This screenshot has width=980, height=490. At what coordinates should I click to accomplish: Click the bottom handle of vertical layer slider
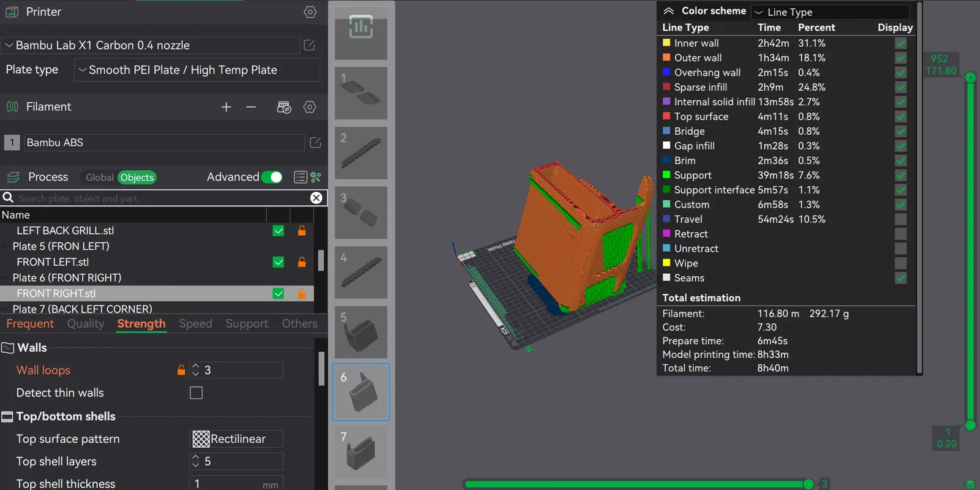[x=970, y=425]
